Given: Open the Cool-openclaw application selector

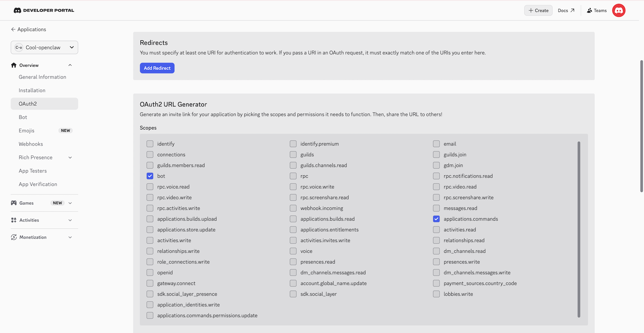Looking at the screenshot, I should pos(44,47).
